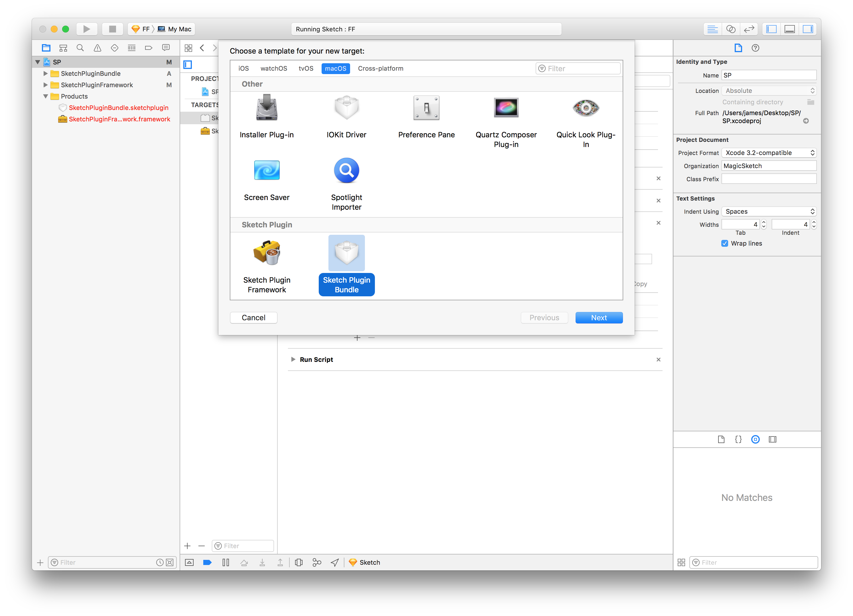Cancel the new target dialog
The width and height of the screenshot is (853, 616).
253,318
